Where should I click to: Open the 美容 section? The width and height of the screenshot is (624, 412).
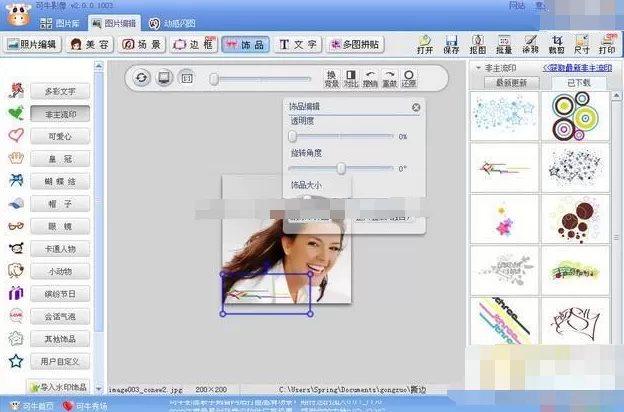click(90, 44)
